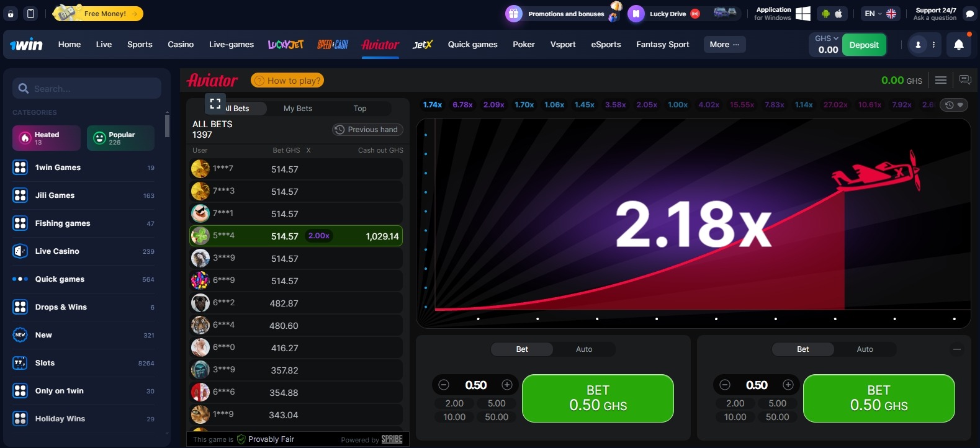Click the notification bell icon
980x448 pixels.
click(958, 45)
